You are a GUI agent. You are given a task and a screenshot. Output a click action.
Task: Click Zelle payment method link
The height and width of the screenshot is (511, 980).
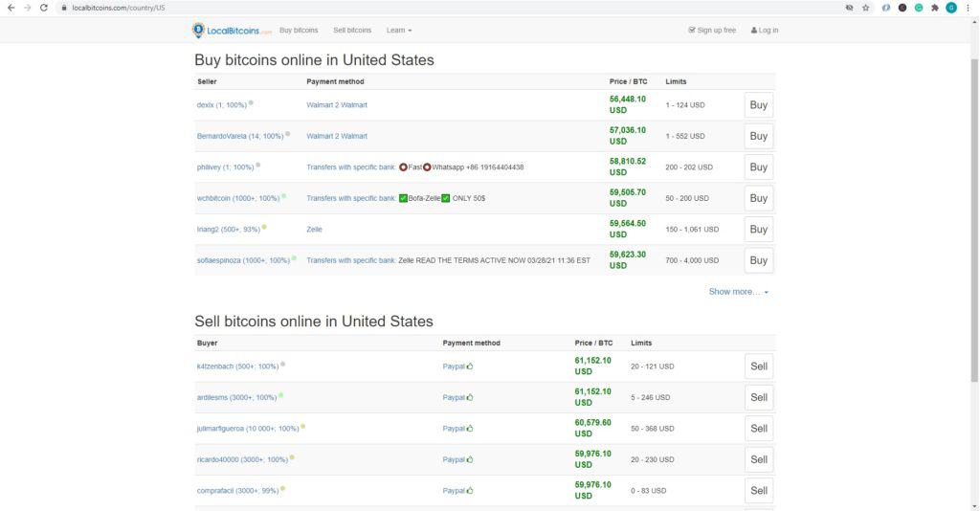point(314,230)
